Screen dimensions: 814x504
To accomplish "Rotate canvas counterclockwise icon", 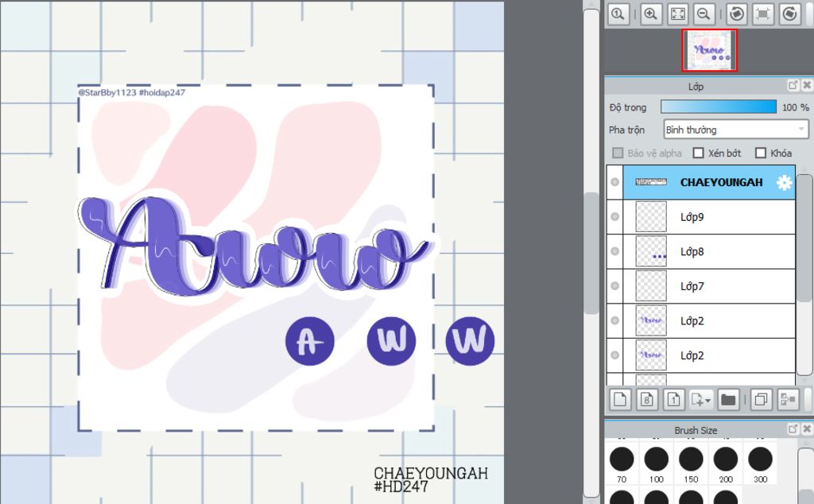I will pyautogui.click(x=736, y=14).
